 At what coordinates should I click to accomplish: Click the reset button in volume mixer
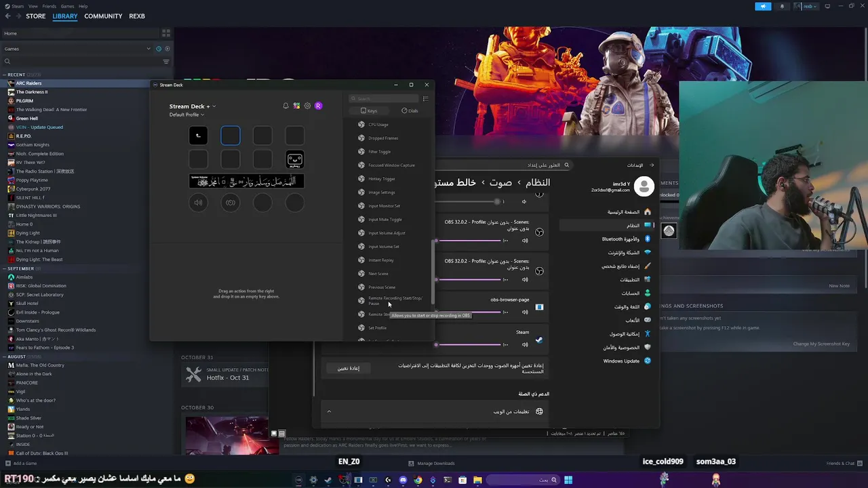tap(349, 368)
